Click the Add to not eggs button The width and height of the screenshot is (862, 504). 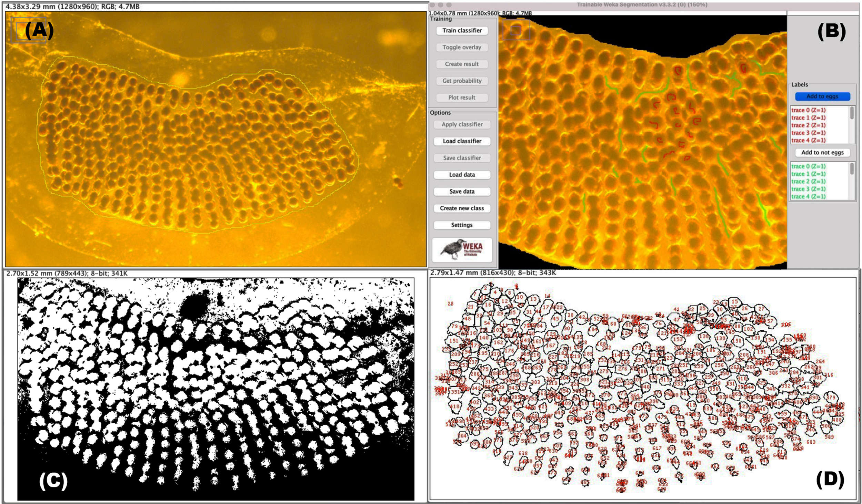pyautogui.click(x=822, y=153)
